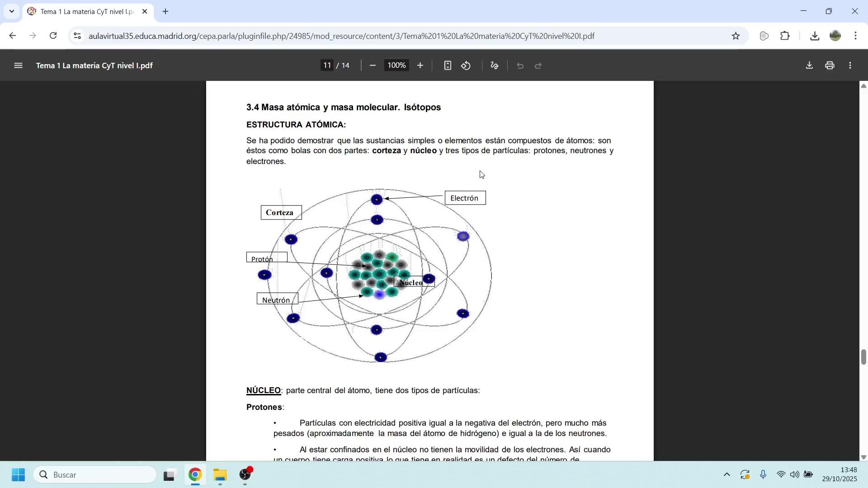Click the zoom in plus button

click(x=420, y=66)
